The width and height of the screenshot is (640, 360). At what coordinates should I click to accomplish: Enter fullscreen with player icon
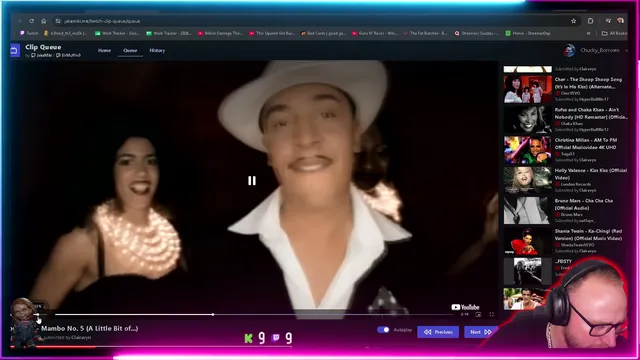coord(491,314)
